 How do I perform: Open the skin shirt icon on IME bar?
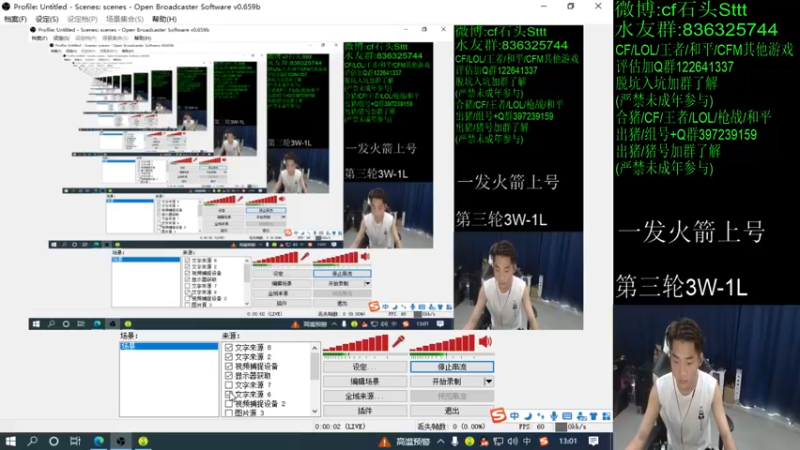[593, 416]
